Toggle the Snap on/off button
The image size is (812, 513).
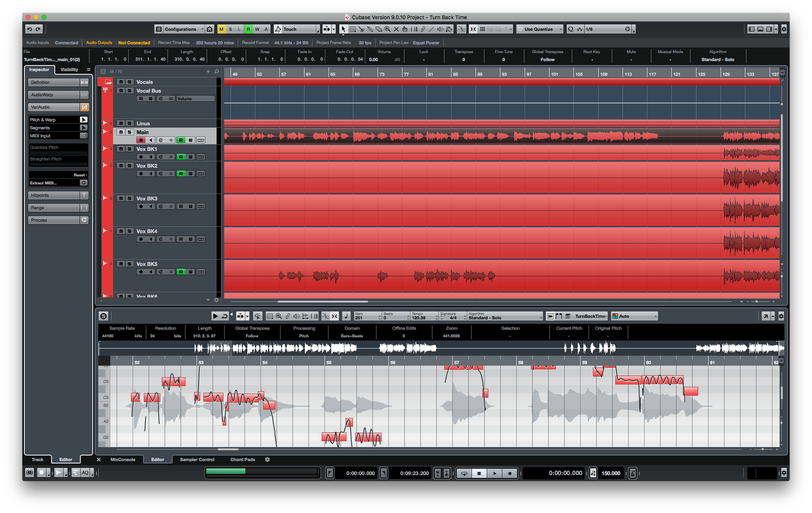coord(473,29)
